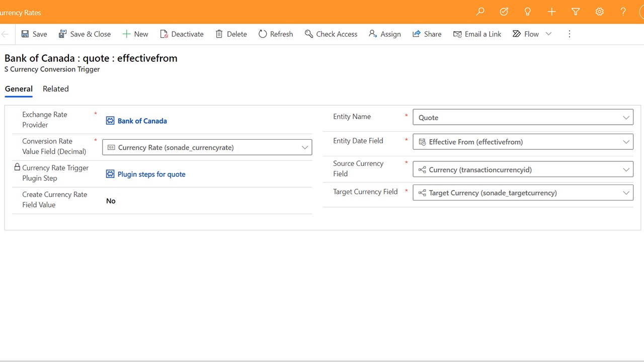Click the record title heading
Image resolution: width=644 pixels, height=362 pixels.
[x=91, y=58]
